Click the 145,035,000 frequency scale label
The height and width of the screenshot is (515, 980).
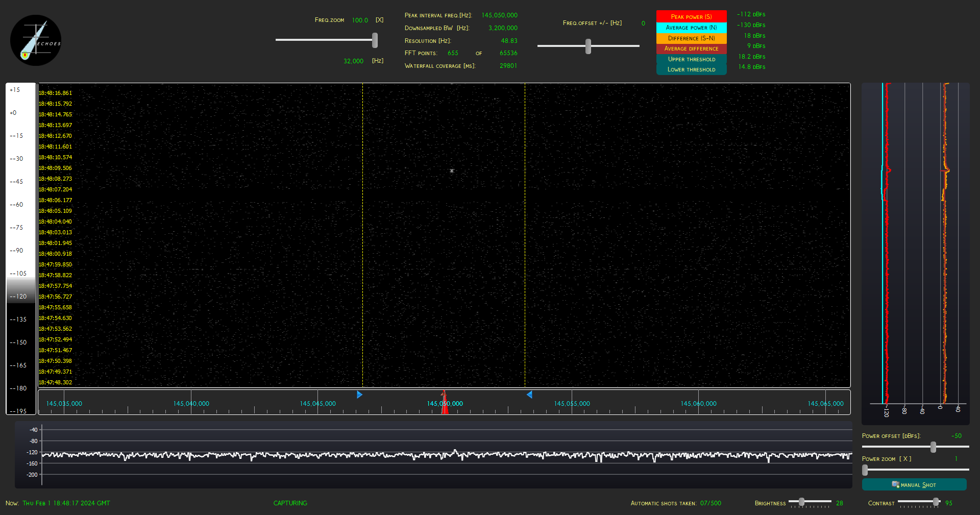coord(64,404)
